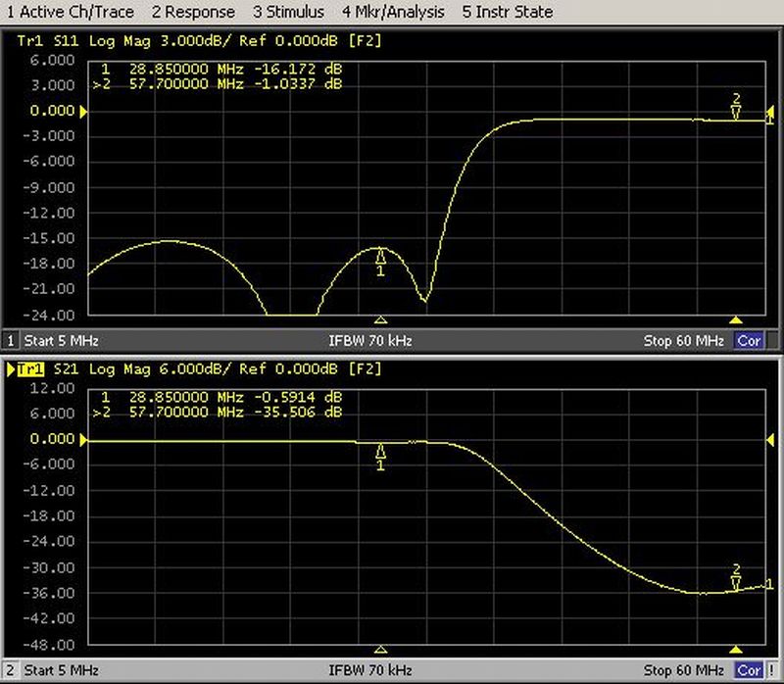Click the channel 2 number box
The image size is (784, 684).
tap(12, 671)
